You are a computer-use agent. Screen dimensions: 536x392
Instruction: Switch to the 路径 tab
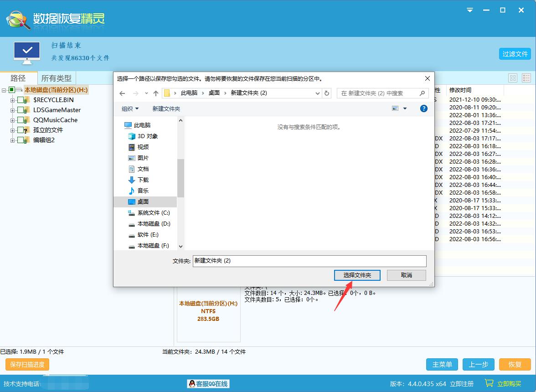(18, 78)
